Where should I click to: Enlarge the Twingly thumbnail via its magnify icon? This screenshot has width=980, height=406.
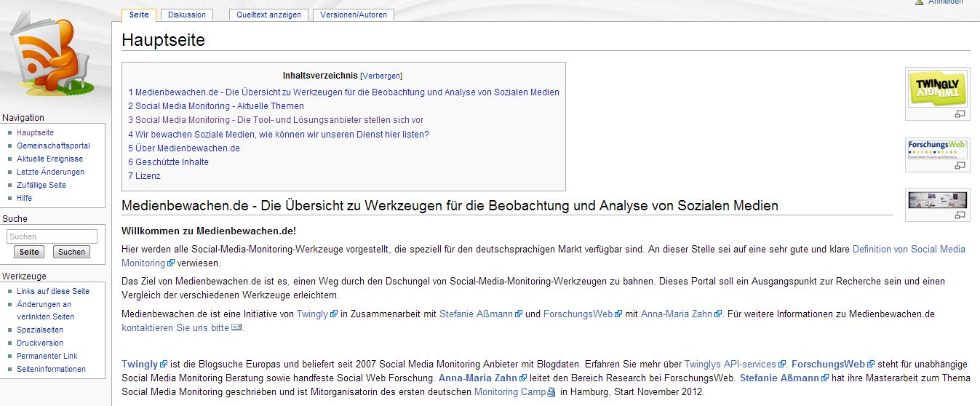pyautogui.click(x=960, y=114)
